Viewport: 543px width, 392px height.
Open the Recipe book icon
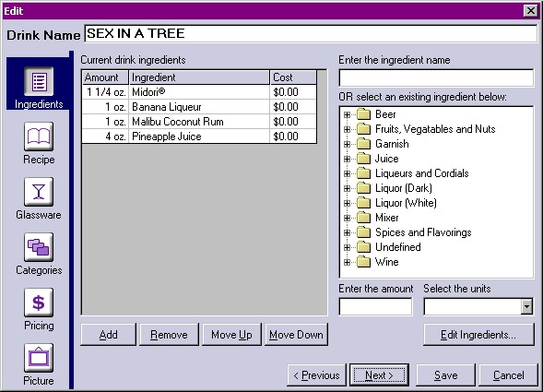pos(39,137)
